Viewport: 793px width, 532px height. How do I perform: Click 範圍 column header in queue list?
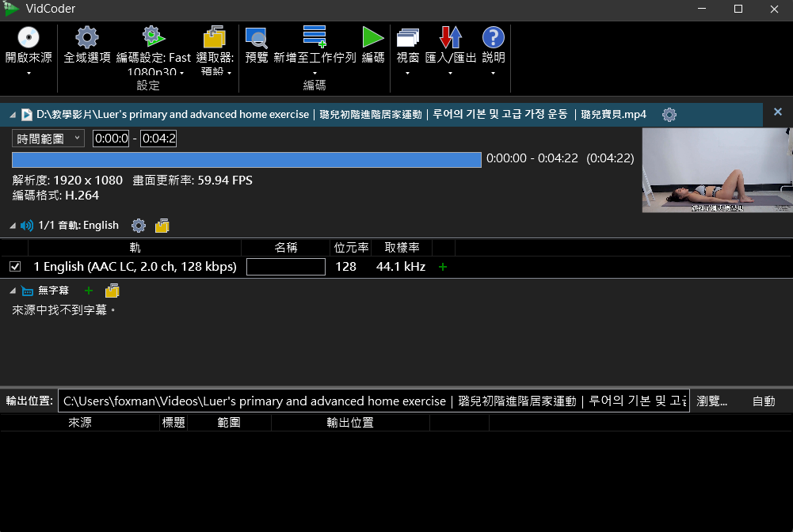[x=229, y=423]
